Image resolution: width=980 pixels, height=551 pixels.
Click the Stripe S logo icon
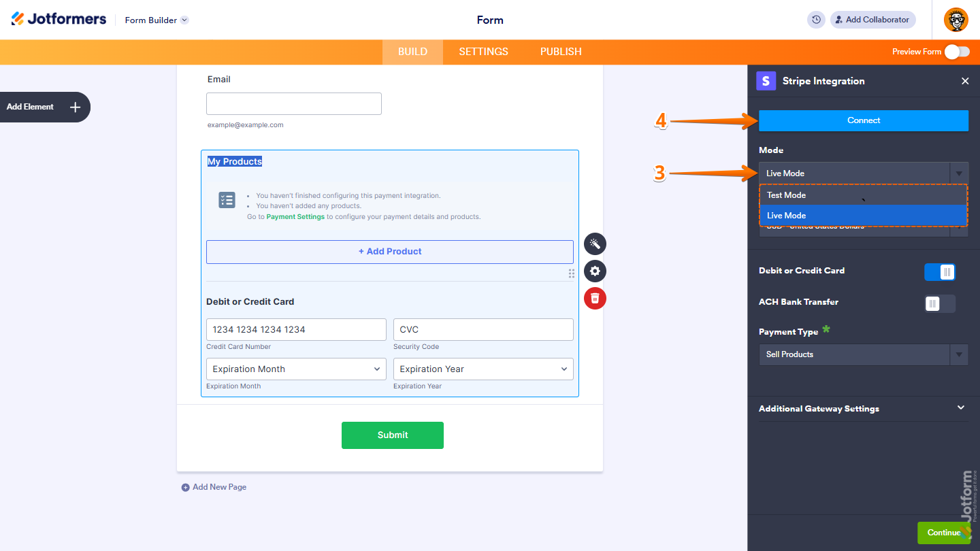pos(766,81)
